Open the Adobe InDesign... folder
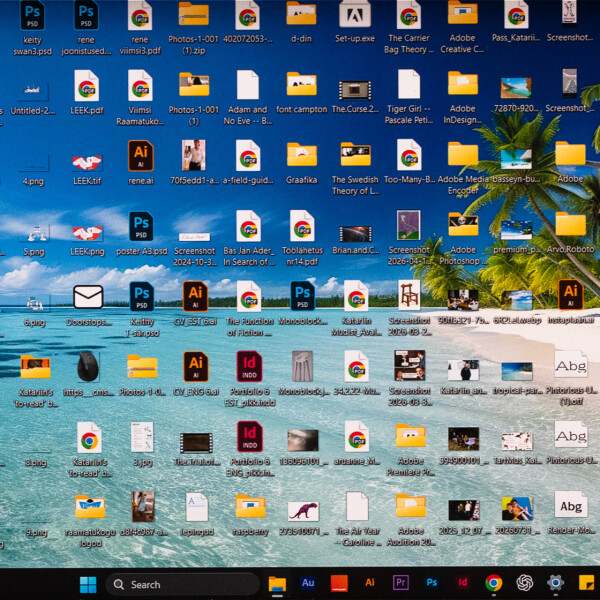 463,83
